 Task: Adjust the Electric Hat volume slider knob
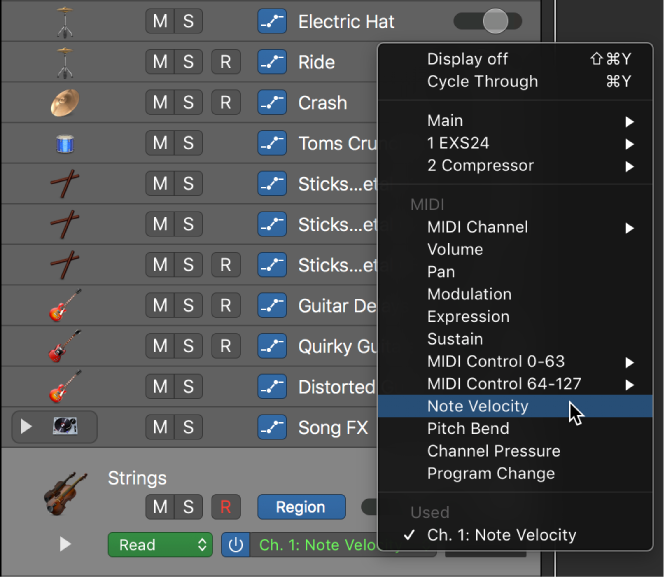(x=495, y=21)
